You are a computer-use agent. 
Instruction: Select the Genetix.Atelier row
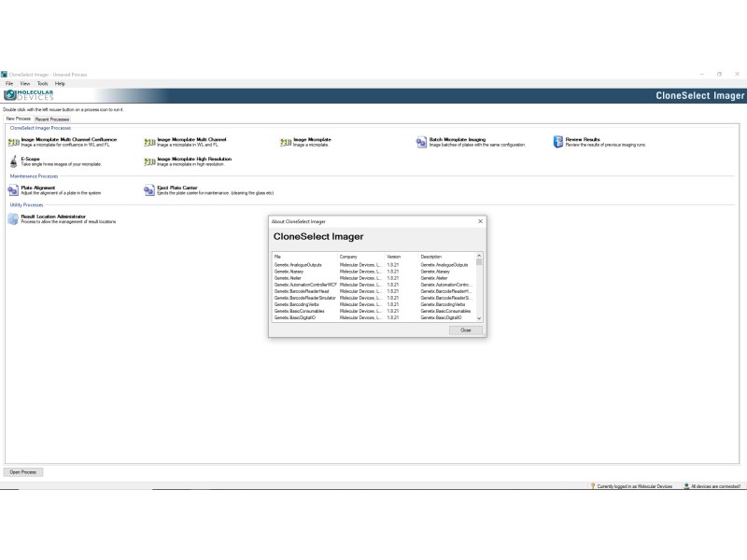pos(374,278)
